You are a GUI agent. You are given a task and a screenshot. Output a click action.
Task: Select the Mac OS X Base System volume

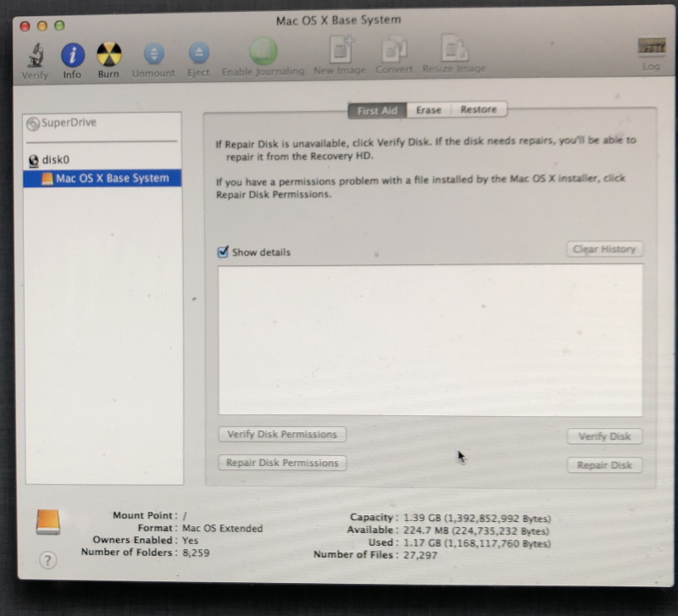click(x=102, y=178)
